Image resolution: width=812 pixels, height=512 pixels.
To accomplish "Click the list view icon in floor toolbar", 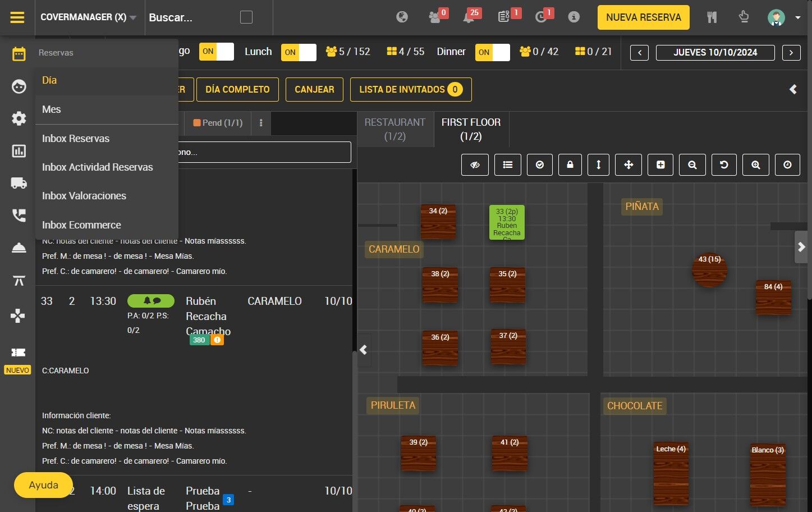I will tap(507, 165).
